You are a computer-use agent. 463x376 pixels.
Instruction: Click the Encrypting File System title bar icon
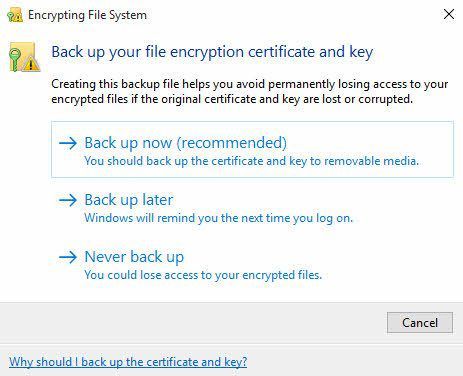15,15
